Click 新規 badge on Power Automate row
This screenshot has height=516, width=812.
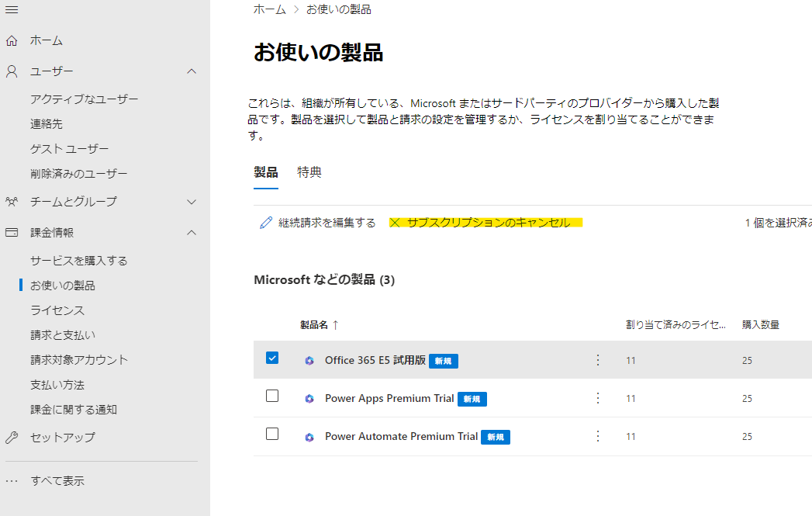coord(496,438)
